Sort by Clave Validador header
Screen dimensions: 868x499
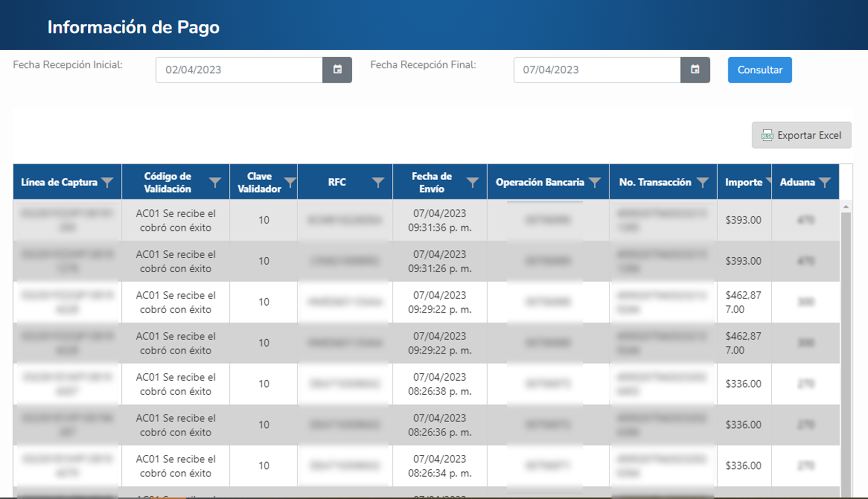(x=259, y=182)
